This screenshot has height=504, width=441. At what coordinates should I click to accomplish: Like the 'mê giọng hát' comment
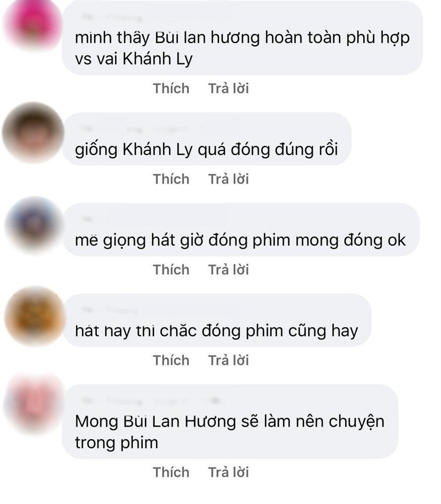[x=171, y=270]
